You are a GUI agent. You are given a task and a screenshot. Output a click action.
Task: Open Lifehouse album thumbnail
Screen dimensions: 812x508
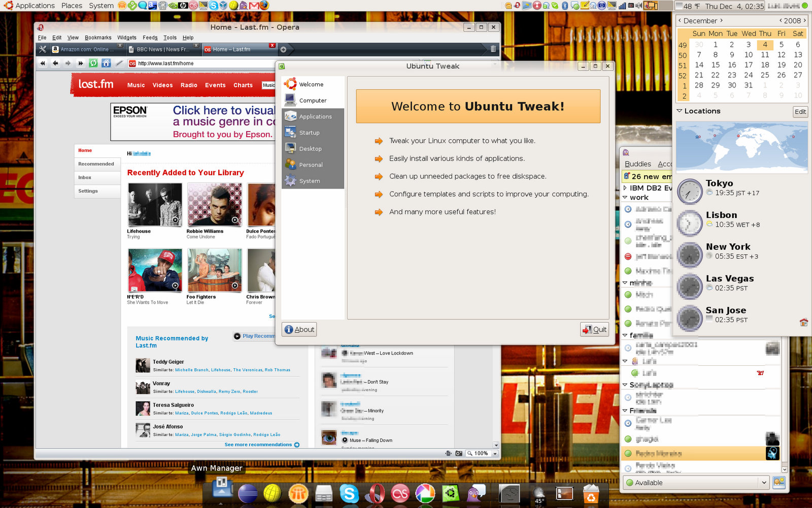(x=155, y=205)
